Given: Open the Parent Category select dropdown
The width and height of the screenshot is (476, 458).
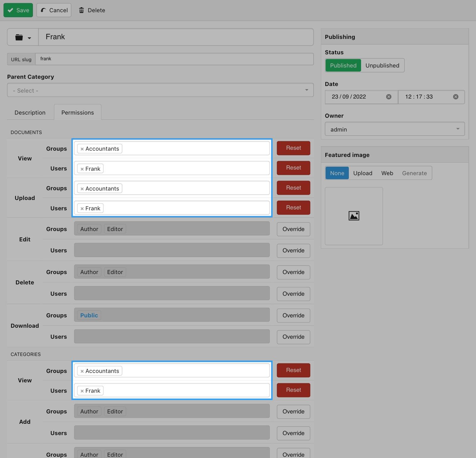Looking at the screenshot, I should [160, 90].
